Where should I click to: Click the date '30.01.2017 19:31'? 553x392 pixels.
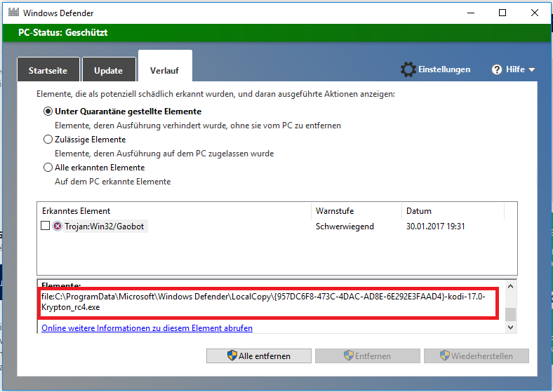[436, 227]
